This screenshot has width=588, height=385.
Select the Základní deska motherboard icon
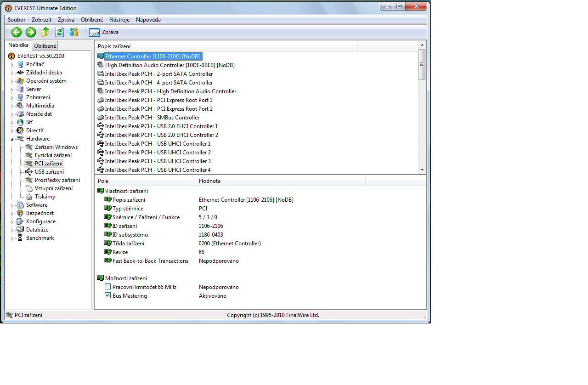coord(20,73)
